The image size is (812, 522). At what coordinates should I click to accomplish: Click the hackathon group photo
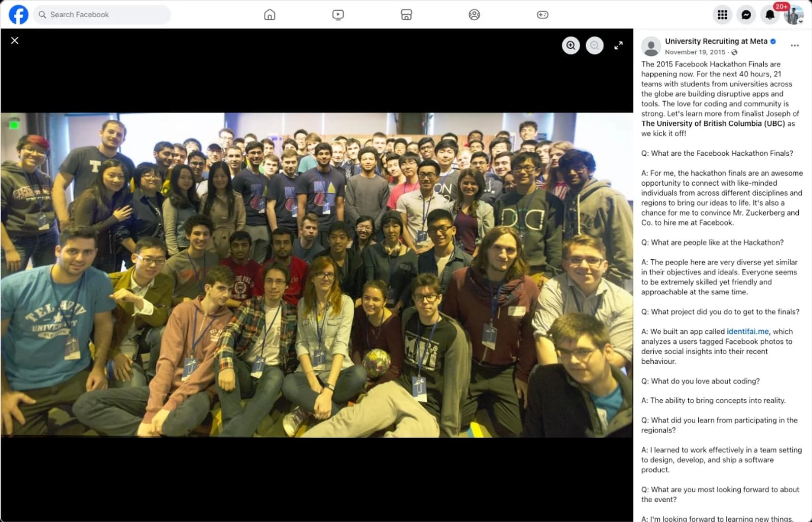click(317, 275)
